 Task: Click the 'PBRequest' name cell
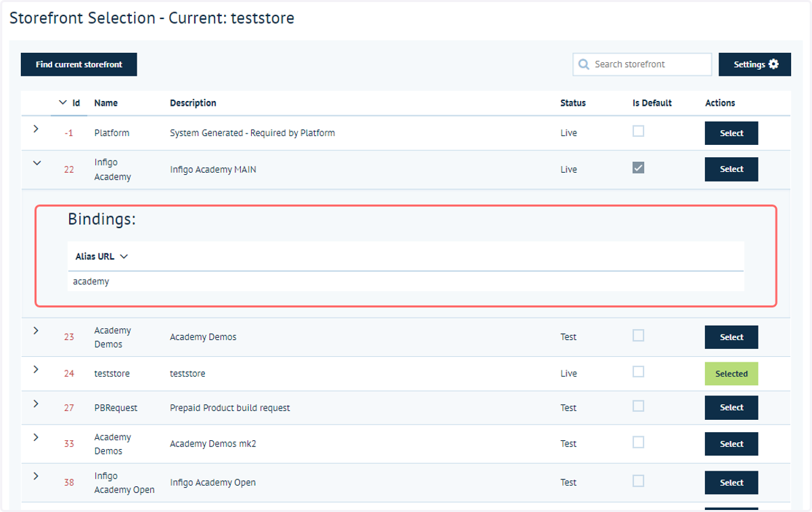point(116,408)
